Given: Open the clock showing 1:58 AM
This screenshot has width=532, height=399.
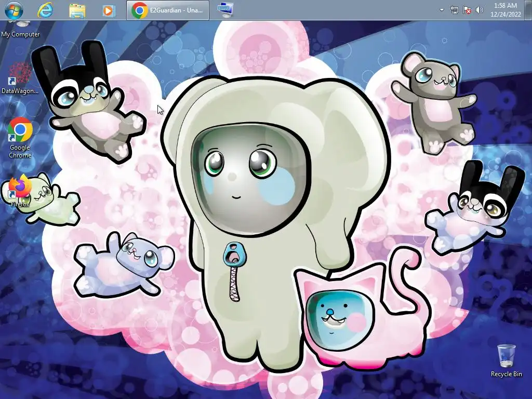Looking at the screenshot, I should pos(506,10).
